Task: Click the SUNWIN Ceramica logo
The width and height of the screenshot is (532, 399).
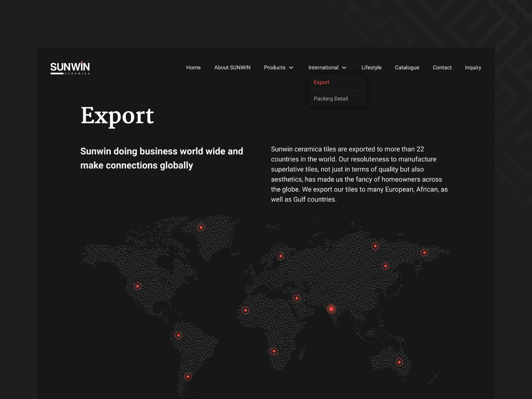Action: (x=70, y=68)
